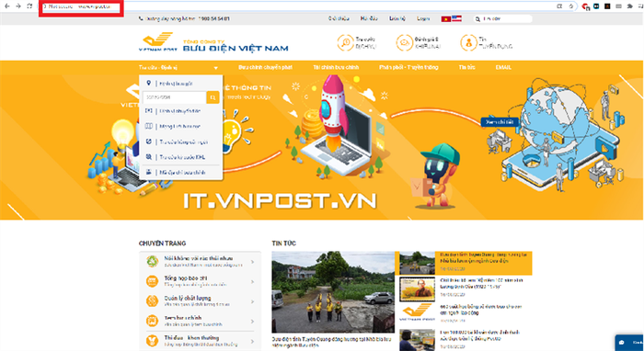Open the office worker news thumbnail
This screenshot has width=644, height=351.
tap(417, 340)
